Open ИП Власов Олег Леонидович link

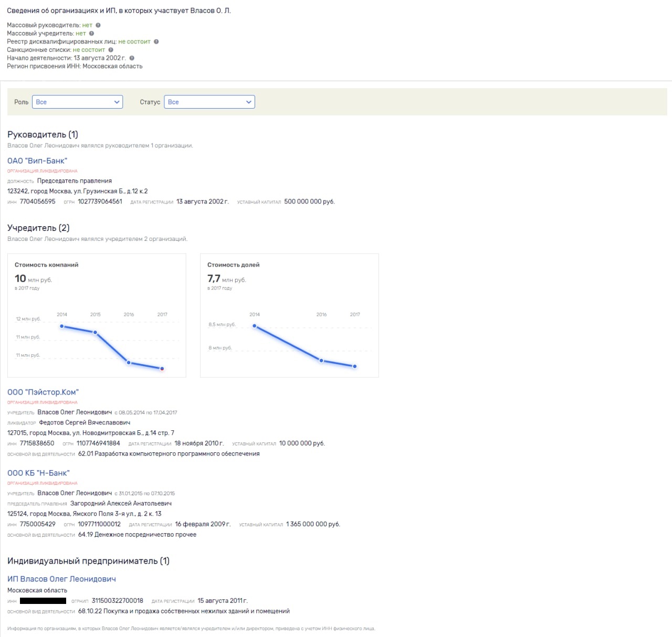tap(61, 579)
